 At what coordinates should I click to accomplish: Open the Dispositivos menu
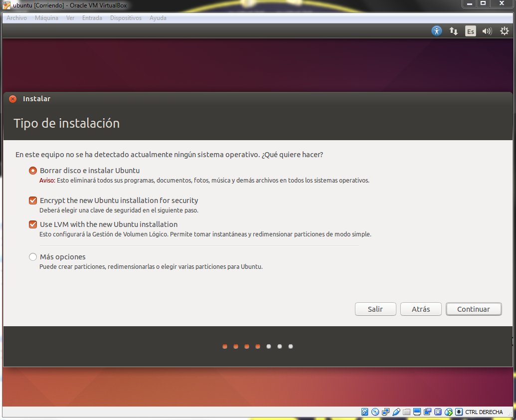pos(126,18)
